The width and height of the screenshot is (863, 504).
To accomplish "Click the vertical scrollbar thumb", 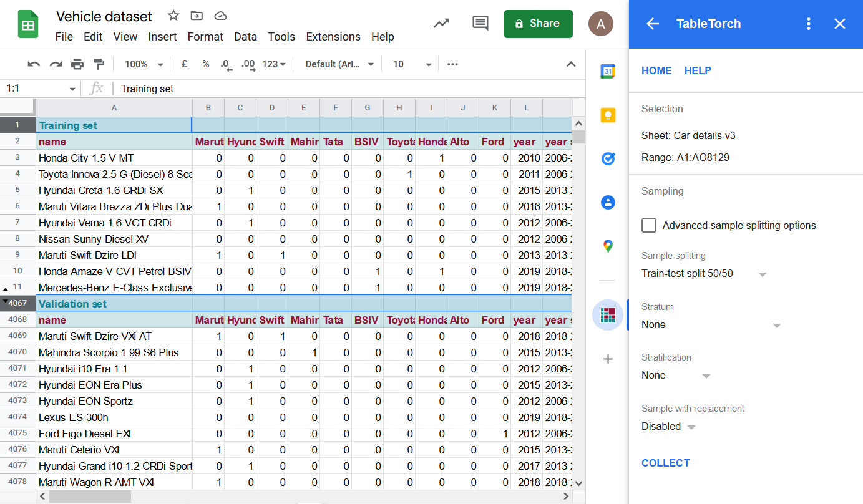I will (x=579, y=137).
